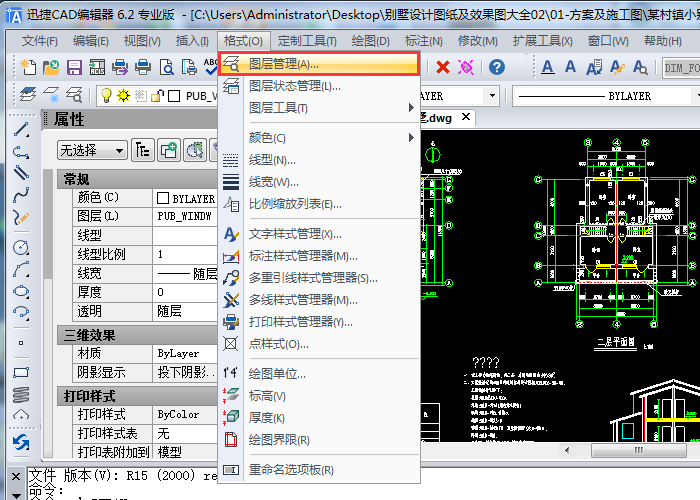Select the Rectangle draw tool
This screenshot has height=500, width=700.
pyautogui.click(x=21, y=373)
